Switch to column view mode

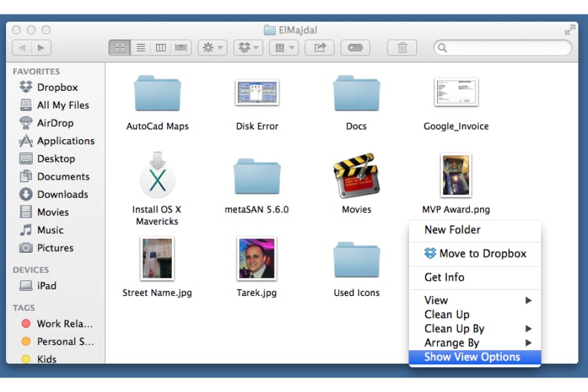pos(161,48)
